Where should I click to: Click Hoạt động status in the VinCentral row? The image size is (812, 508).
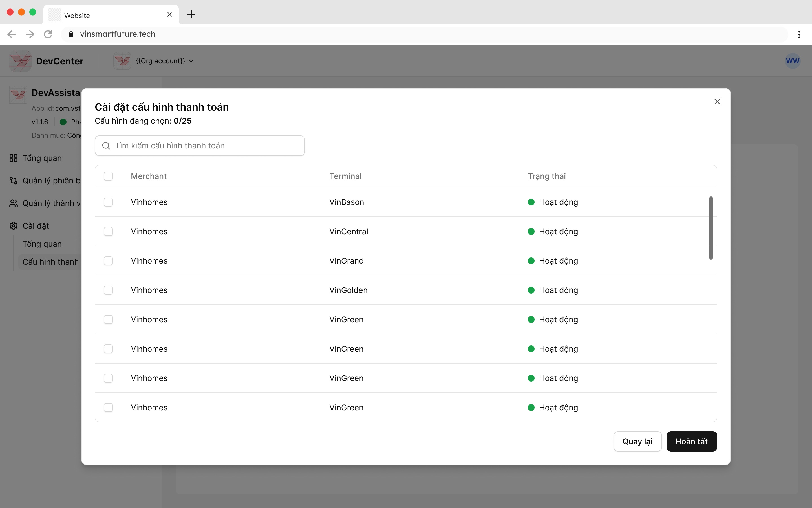558,232
